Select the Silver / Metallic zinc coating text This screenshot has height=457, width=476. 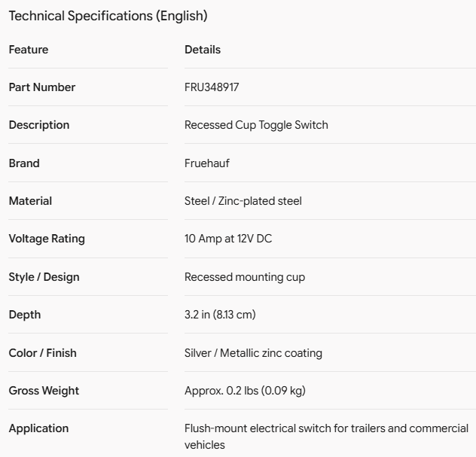[253, 353]
